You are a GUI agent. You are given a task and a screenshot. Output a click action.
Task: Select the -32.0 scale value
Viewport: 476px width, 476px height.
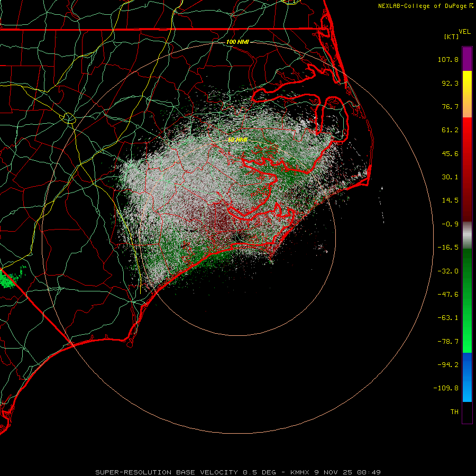coord(448,271)
